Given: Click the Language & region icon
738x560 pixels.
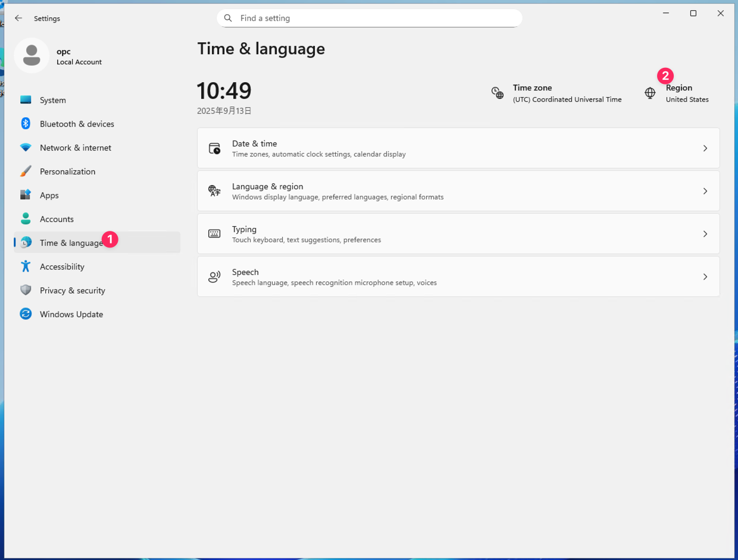Looking at the screenshot, I should tap(214, 191).
